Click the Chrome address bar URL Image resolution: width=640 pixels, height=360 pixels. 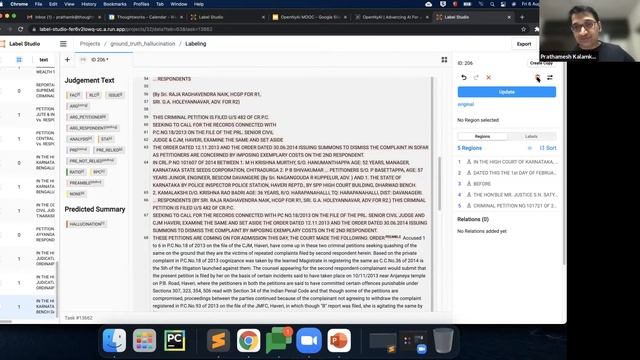click(x=126, y=29)
